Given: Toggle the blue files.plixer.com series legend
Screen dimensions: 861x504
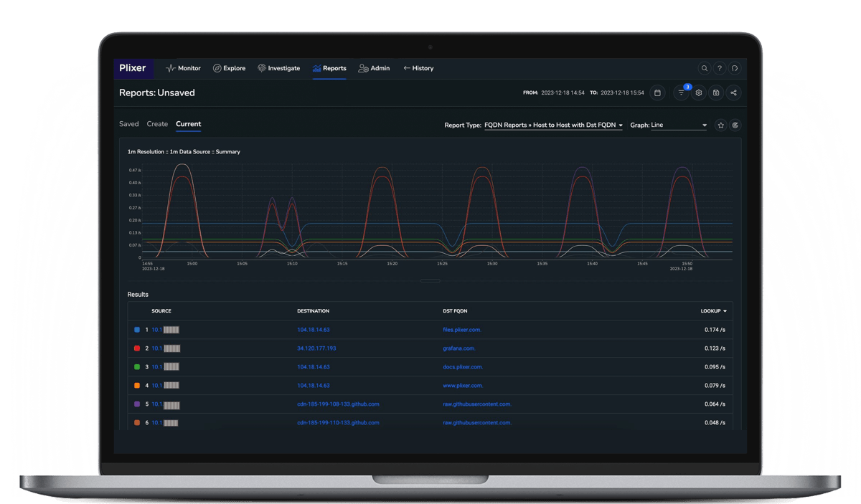Looking at the screenshot, I should coord(136,330).
